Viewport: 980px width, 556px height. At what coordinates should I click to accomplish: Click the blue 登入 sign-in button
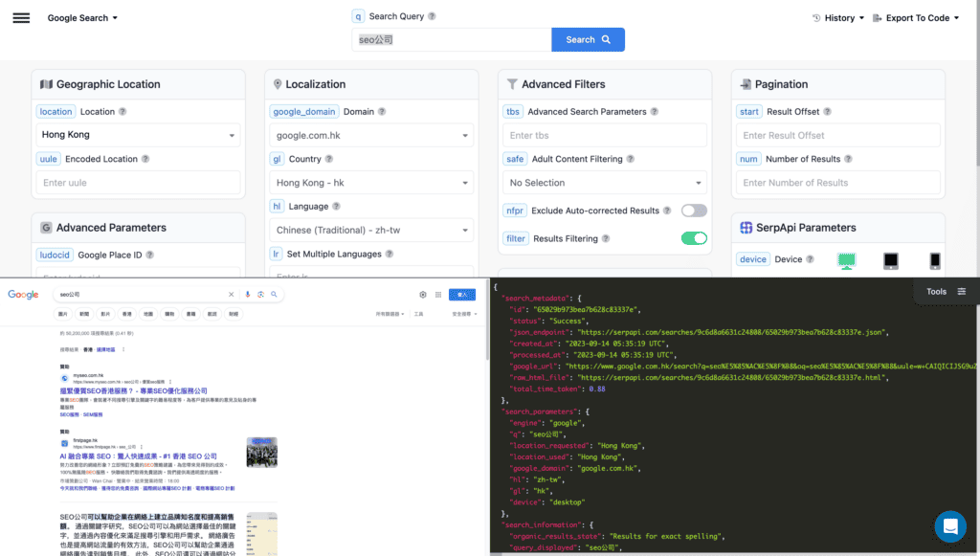(x=462, y=295)
